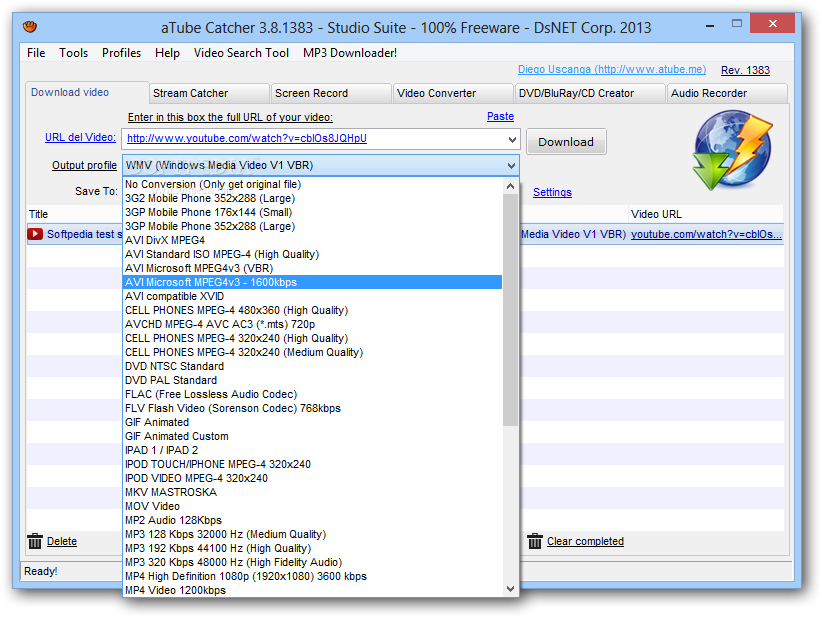
Task: Click the trash icon next to Delete
Action: [x=35, y=541]
